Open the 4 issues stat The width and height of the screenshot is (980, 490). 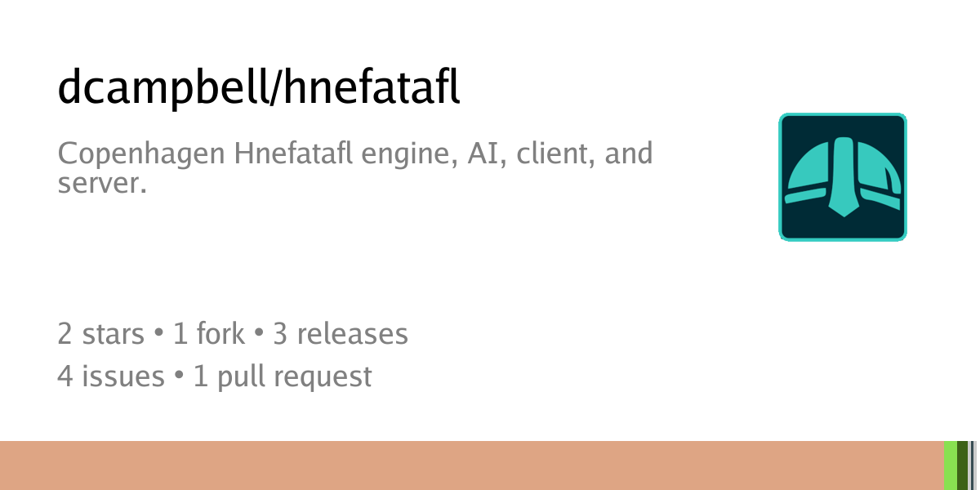click(110, 376)
